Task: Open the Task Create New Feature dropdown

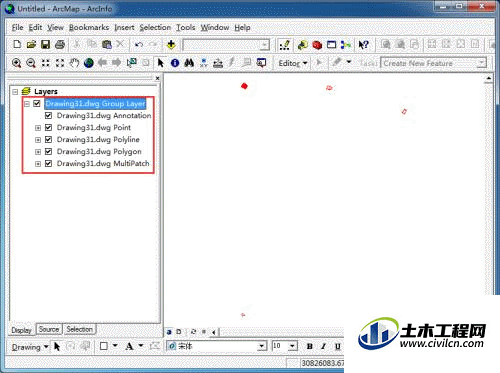Action: [481, 63]
